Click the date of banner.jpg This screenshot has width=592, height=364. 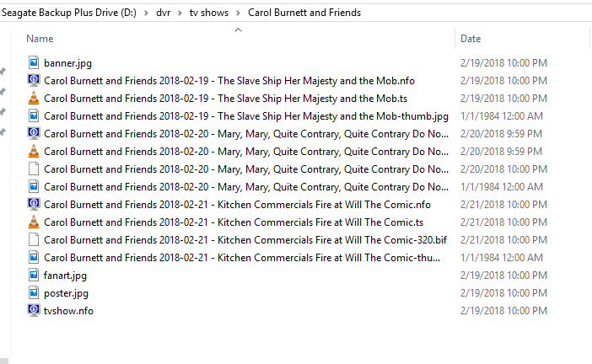coord(503,63)
